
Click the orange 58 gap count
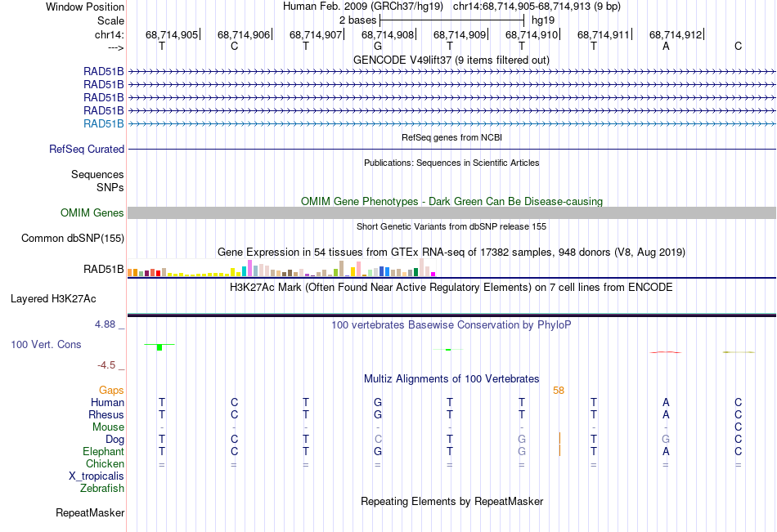pyautogui.click(x=559, y=391)
